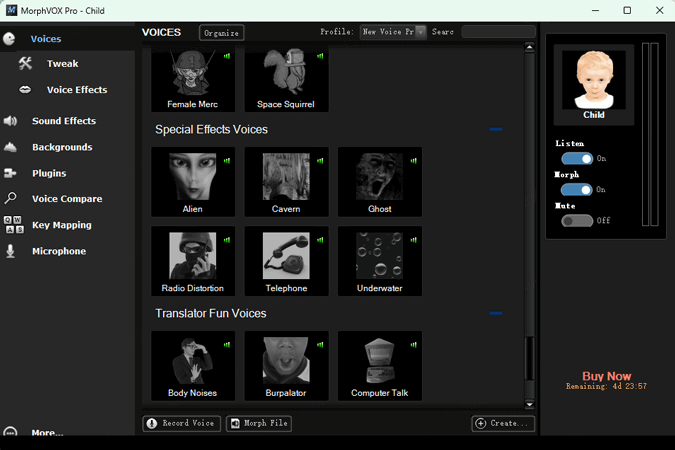Click the green signal icon on Space Squirrel
The height and width of the screenshot is (450, 675).
coord(320,56)
